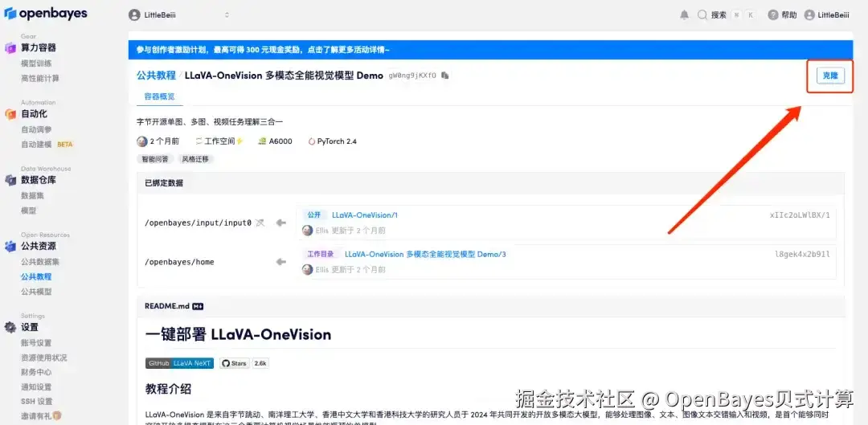
Task: Click the PyTorch 2.4 icon
Action: point(312,141)
